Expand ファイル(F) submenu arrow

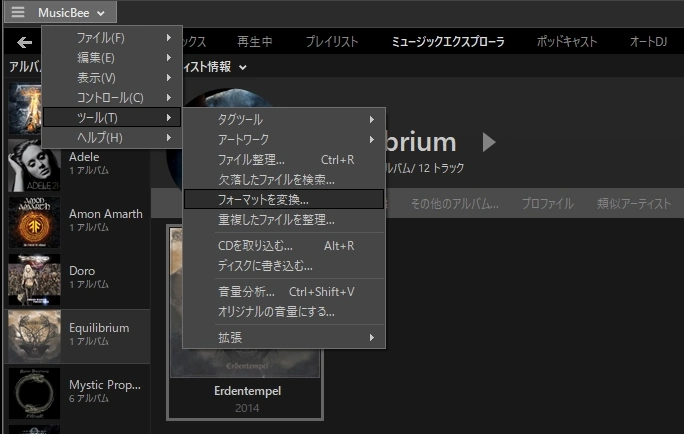pos(169,38)
